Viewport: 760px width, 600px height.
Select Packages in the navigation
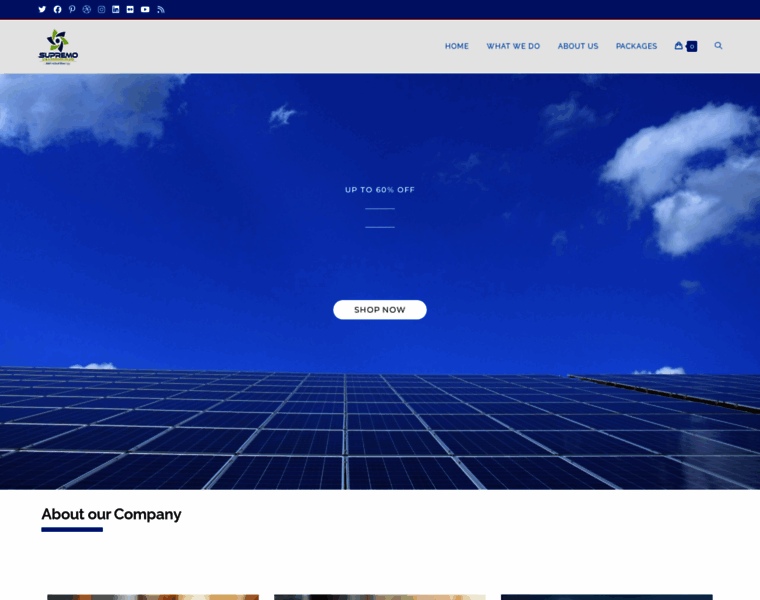[x=636, y=46]
